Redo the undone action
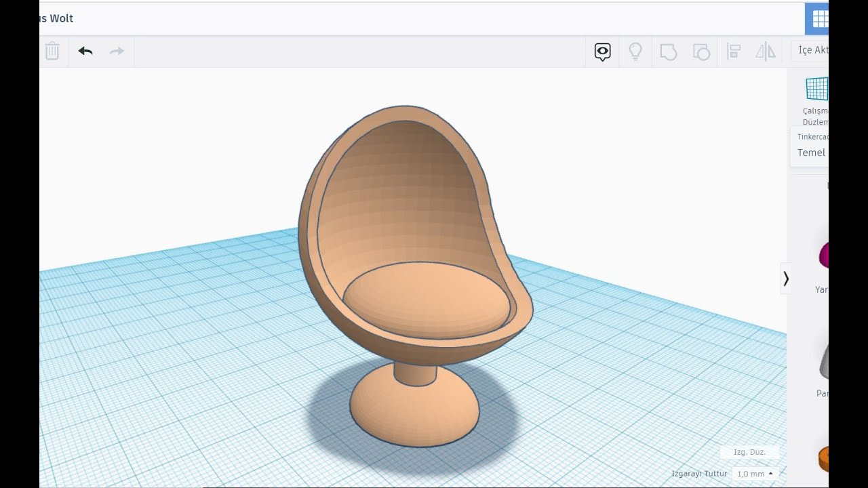 click(x=117, y=51)
